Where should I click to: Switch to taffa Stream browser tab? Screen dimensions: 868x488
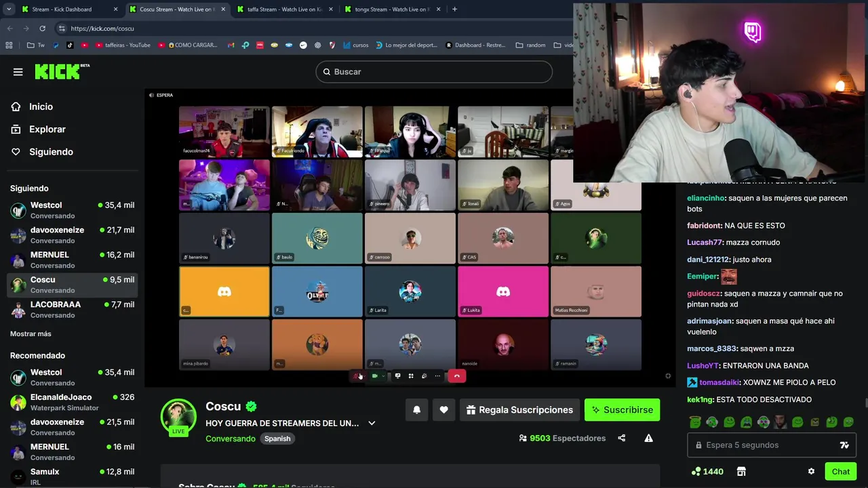point(283,9)
